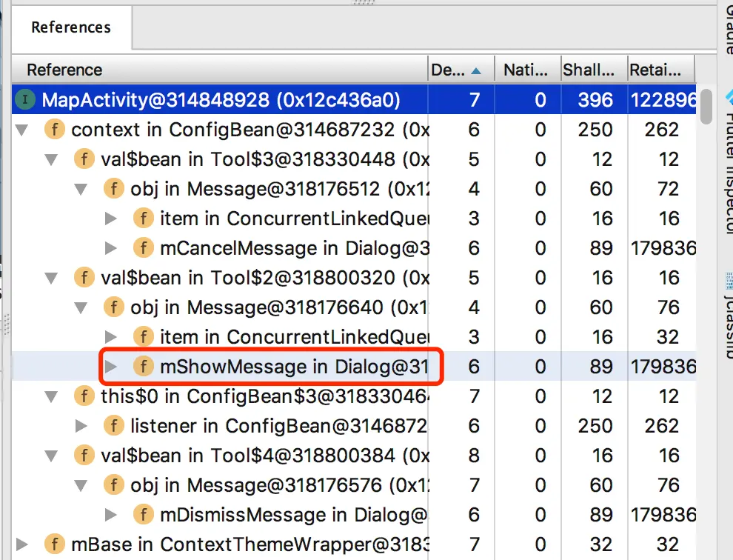Image resolution: width=733 pixels, height=560 pixels.
Task: Click the sort ascending arrow in Depth header
Action: coord(476,71)
